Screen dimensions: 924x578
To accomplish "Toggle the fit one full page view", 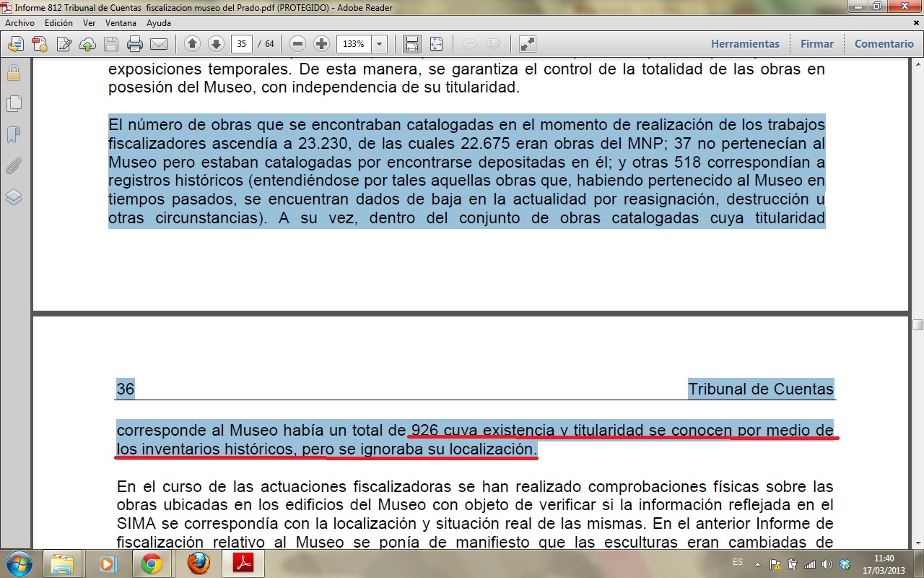I will [436, 44].
